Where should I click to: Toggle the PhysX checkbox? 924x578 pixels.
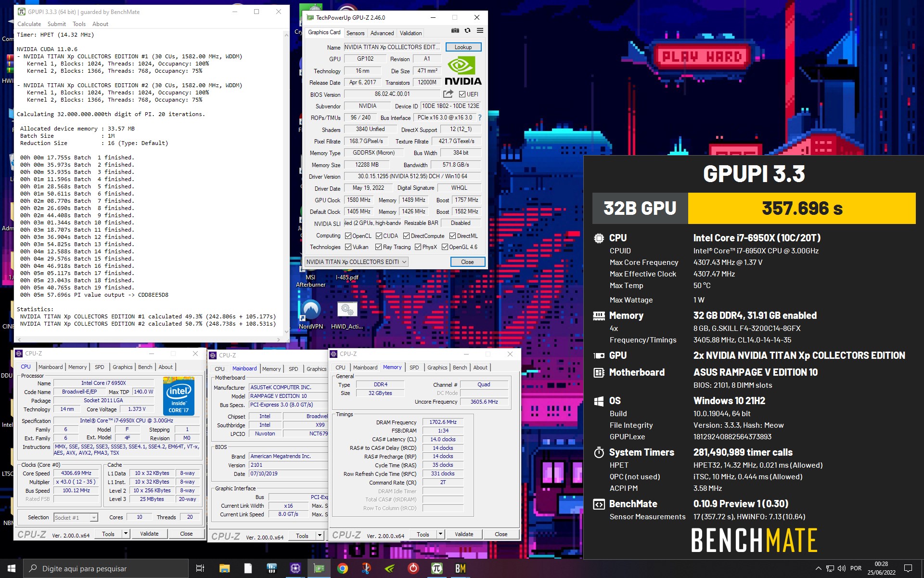pos(418,247)
